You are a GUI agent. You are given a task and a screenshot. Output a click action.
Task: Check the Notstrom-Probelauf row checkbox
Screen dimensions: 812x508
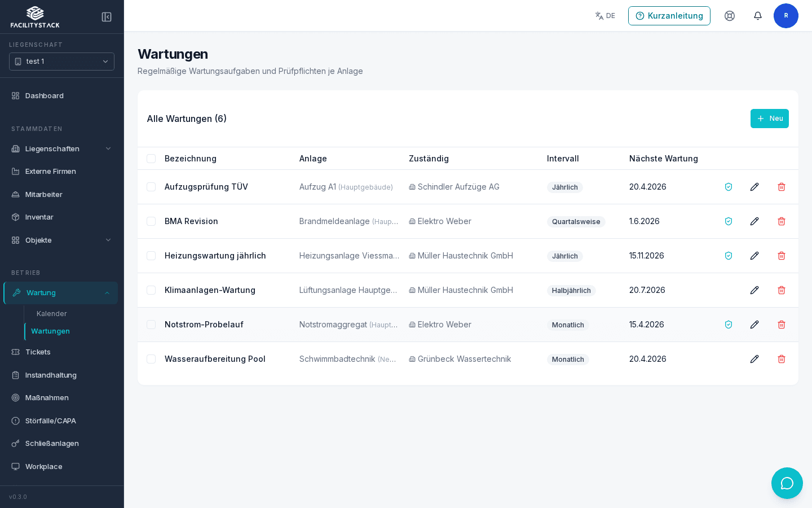151,325
